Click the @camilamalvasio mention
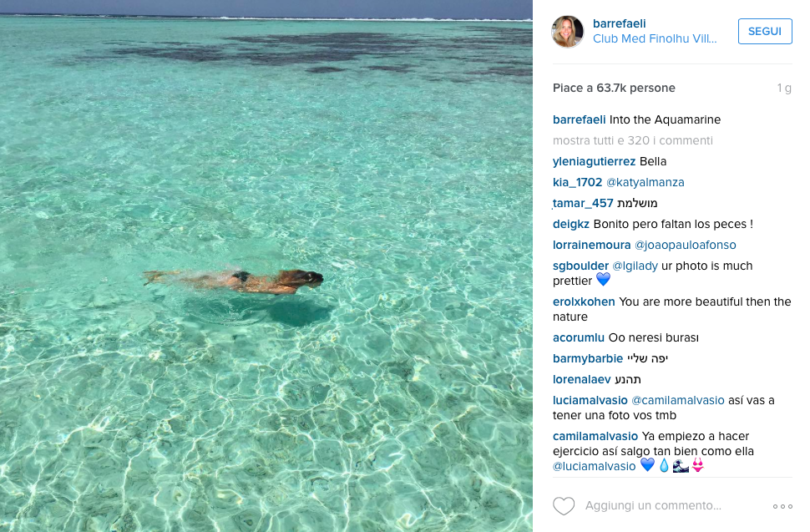The width and height of the screenshot is (810, 532). [678, 400]
